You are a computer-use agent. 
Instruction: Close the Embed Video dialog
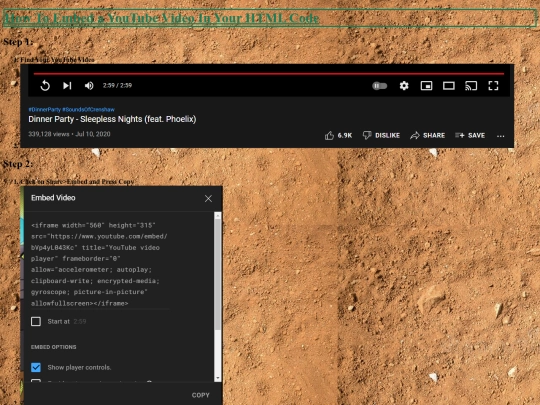(x=208, y=198)
